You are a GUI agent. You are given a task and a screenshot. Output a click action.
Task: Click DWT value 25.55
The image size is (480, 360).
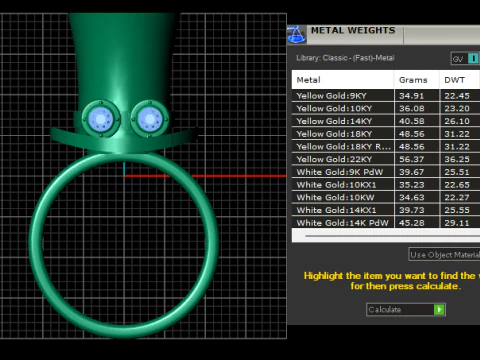click(x=457, y=210)
